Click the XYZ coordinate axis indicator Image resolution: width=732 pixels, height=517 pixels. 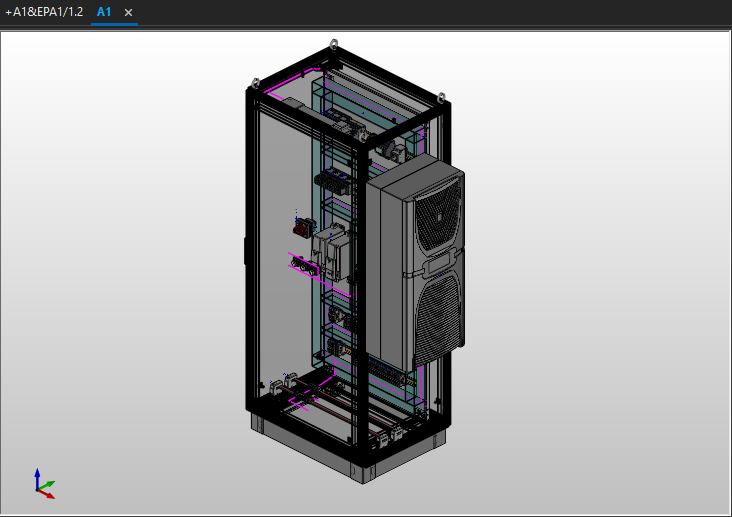point(45,484)
